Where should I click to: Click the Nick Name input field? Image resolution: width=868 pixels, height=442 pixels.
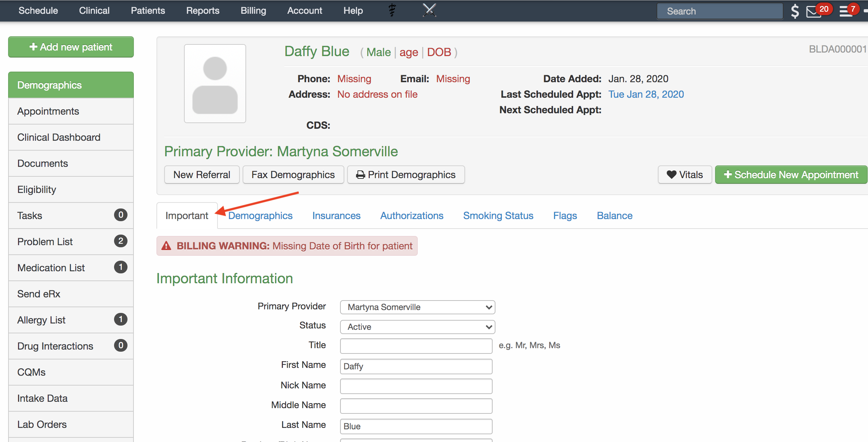point(416,386)
